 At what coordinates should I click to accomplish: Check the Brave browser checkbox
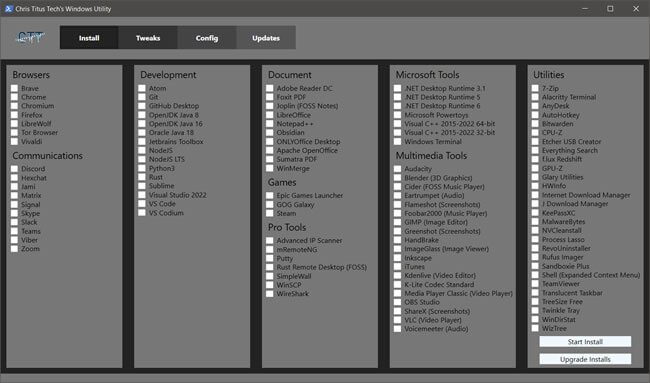click(x=15, y=88)
